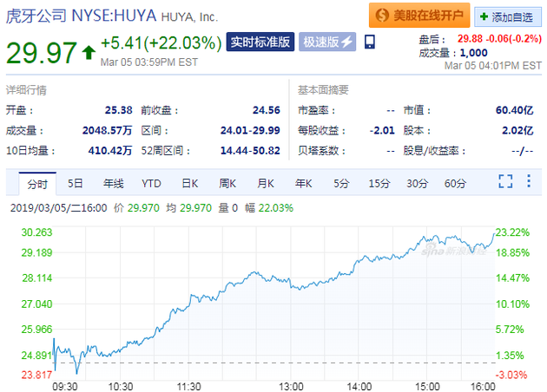Viewport: 547px width, 392px height.
Task: Click the 每股收益 EPS value -2.01
Action: point(382,130)
